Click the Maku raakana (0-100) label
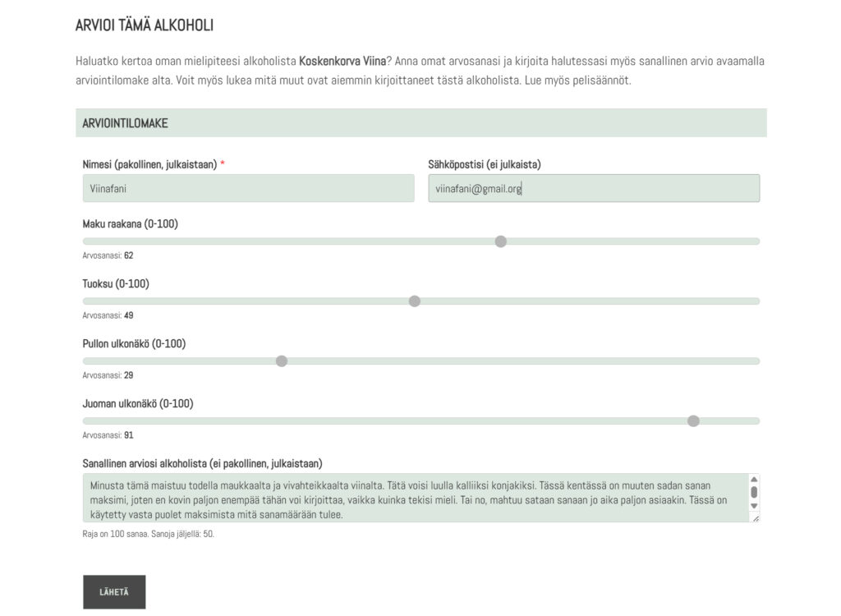Image resolution: width=841 pixels, height=616 pixels. pyautogui.click(x=131, y=223)
